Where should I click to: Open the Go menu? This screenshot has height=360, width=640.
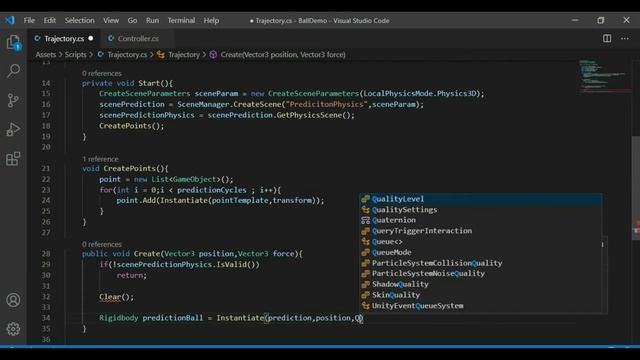point(132,20)
